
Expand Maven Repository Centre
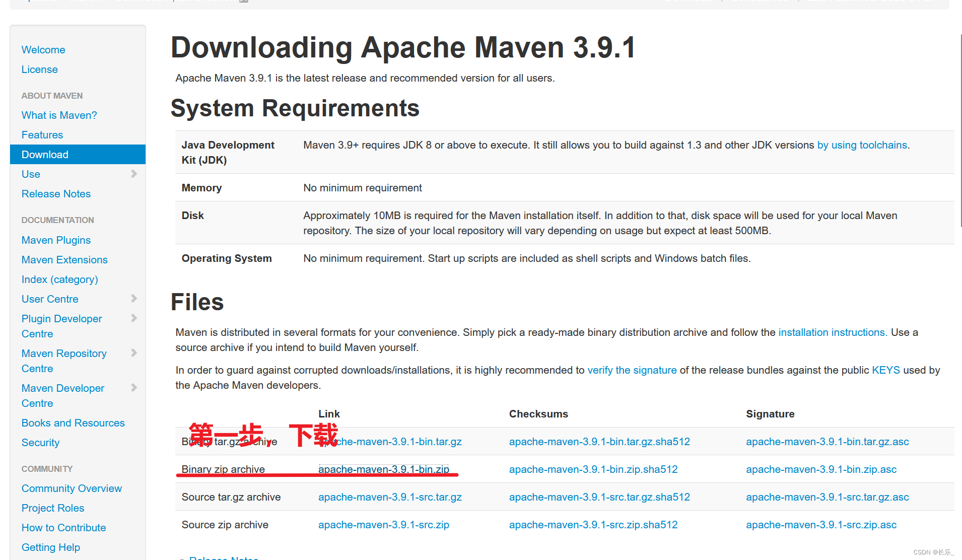pos(133,353)
